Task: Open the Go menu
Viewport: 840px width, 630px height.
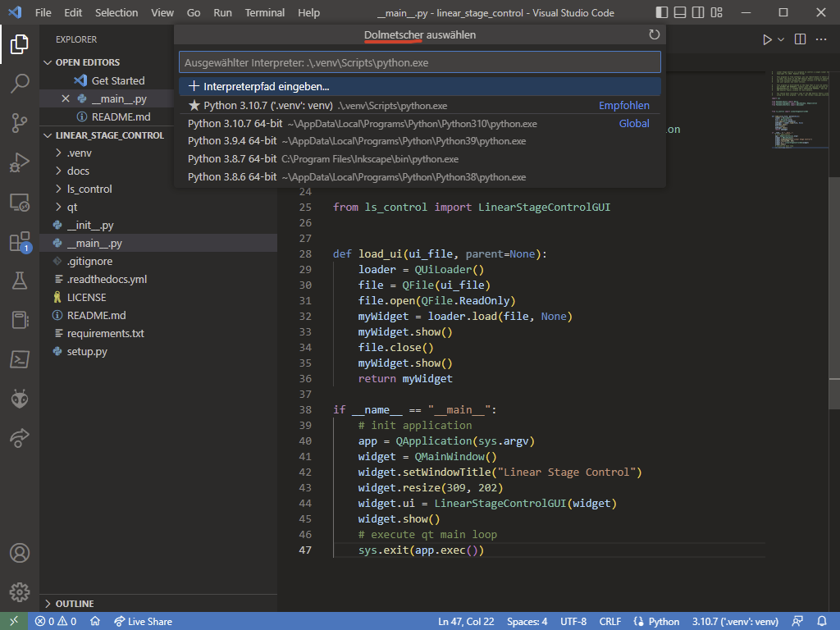Action: (x=194, y=12)
